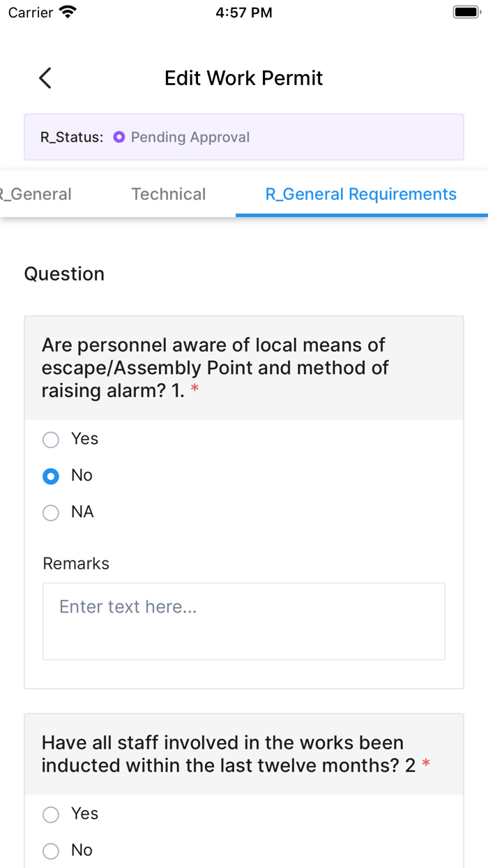Image resolution: width=488 pixels, height=868 pixels.
Task: Switch to the R_General tab
Action: coord(36,194)
